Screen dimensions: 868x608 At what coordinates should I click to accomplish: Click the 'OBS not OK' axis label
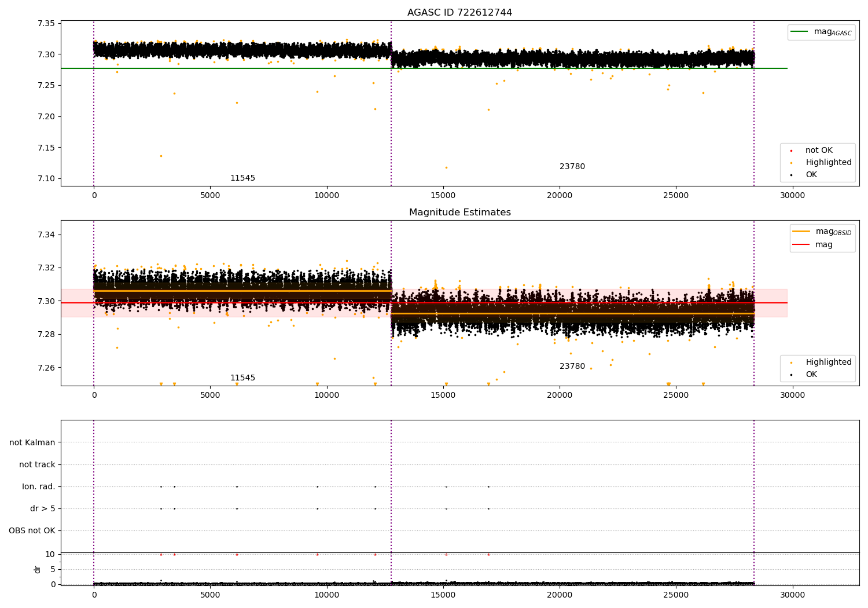coord(32,530)
